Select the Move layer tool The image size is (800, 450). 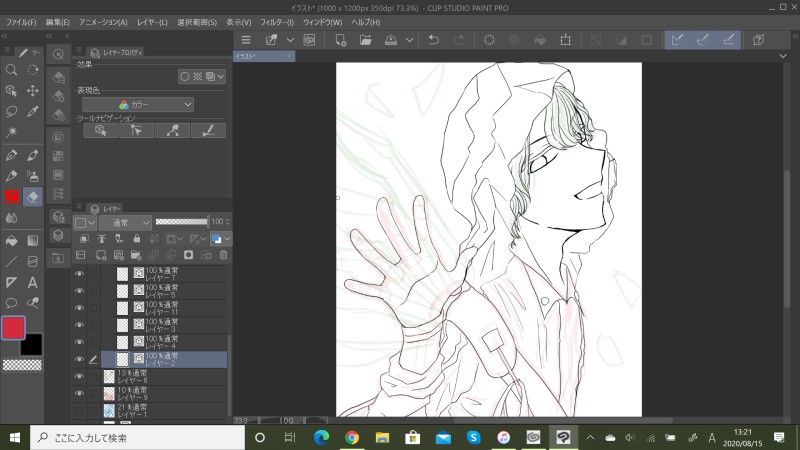(x=33, y=91)
